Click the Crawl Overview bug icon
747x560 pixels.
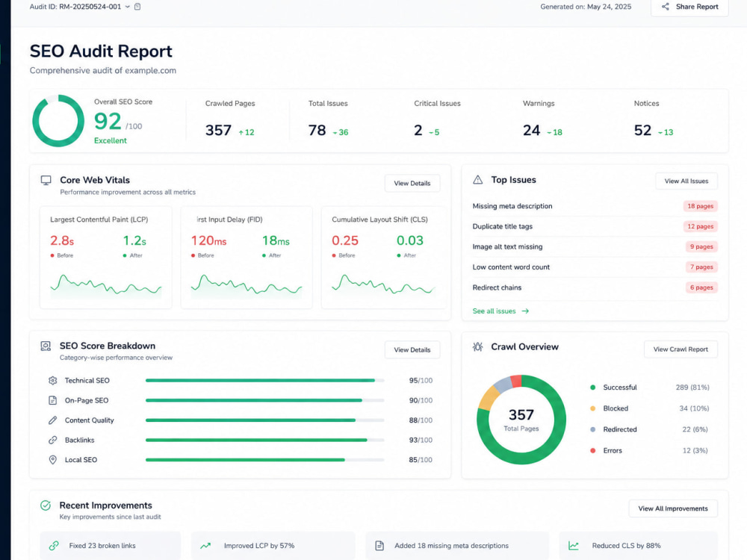pos(478,346)
